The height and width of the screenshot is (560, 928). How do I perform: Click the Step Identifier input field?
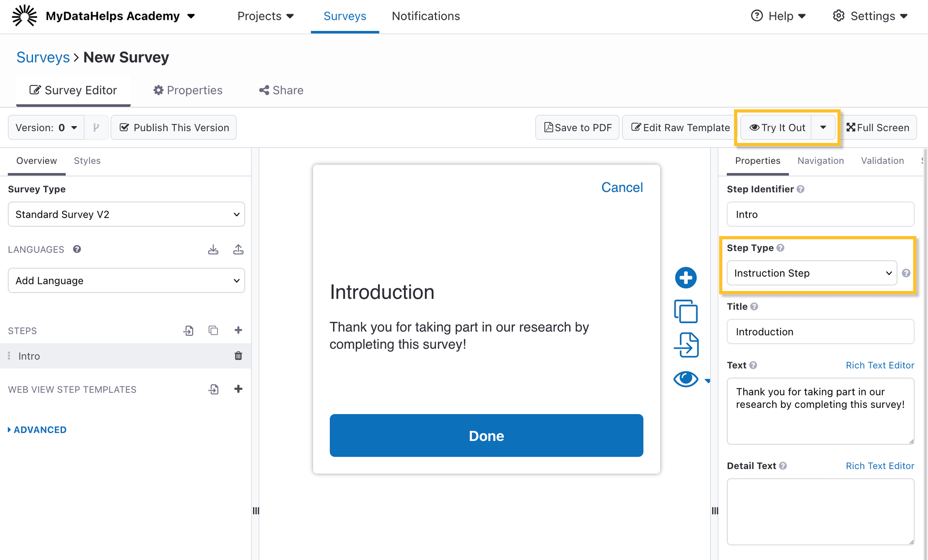[820, 214]
